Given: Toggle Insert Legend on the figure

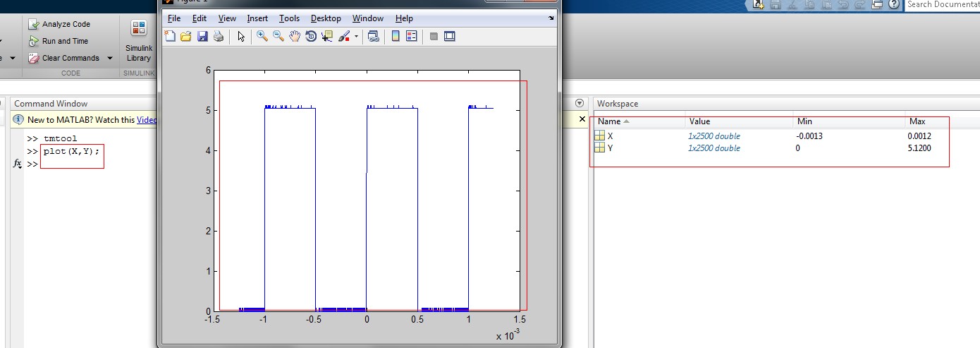Looking at the screenshot, I should [x=412, y=36].
